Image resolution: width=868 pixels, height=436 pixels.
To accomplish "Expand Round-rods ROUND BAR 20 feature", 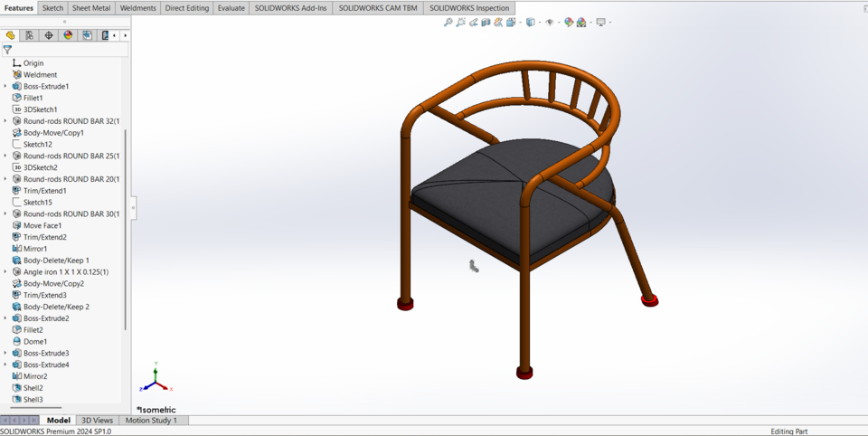I will tap(5, 179).
